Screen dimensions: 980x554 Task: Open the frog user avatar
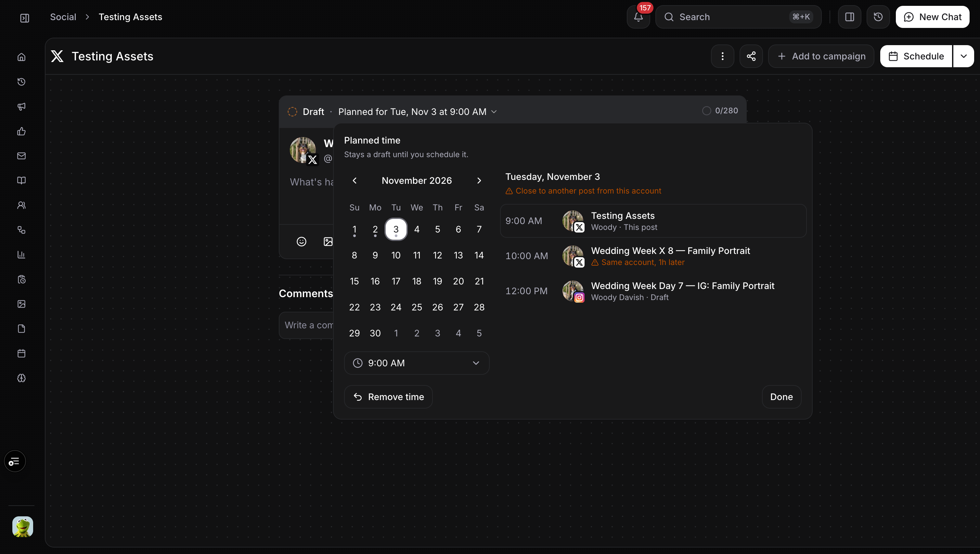point(22,527)
